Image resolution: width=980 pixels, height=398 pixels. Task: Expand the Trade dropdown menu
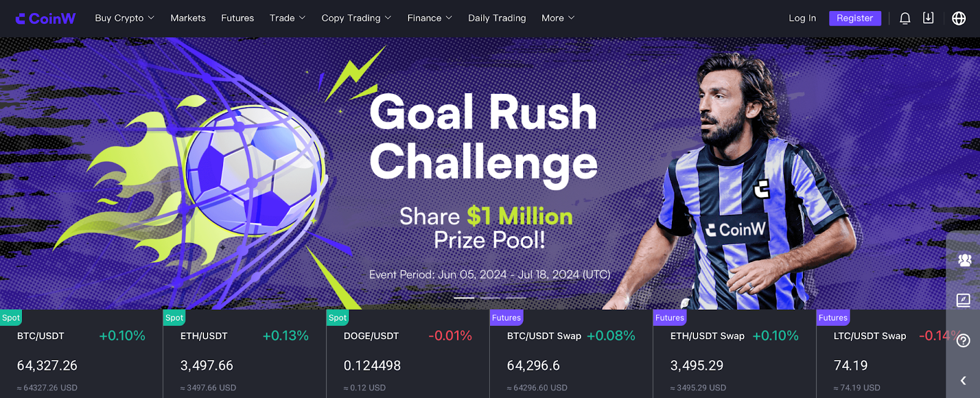287,18
